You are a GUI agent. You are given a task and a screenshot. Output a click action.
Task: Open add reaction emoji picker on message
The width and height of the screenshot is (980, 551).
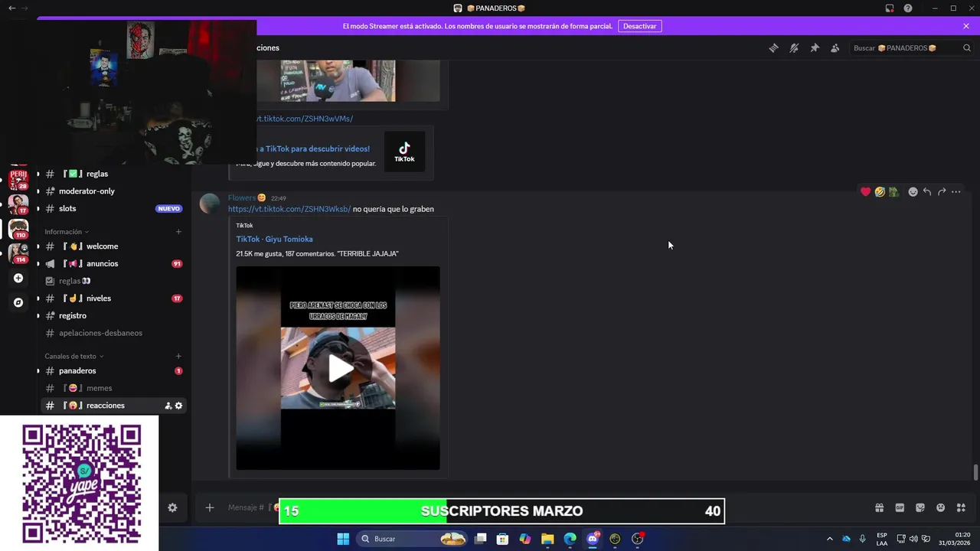[913, 192]
